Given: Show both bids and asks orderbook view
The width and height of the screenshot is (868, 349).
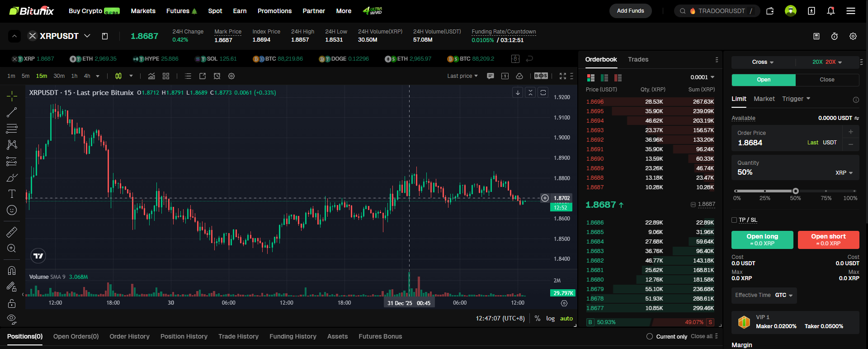Looking at the screenshot, I should [590, 77].
